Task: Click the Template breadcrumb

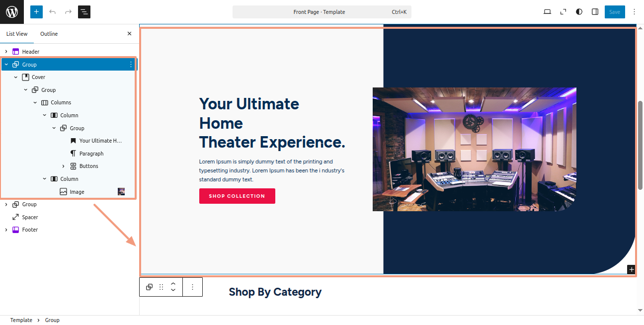Action: tap(21, 320)
